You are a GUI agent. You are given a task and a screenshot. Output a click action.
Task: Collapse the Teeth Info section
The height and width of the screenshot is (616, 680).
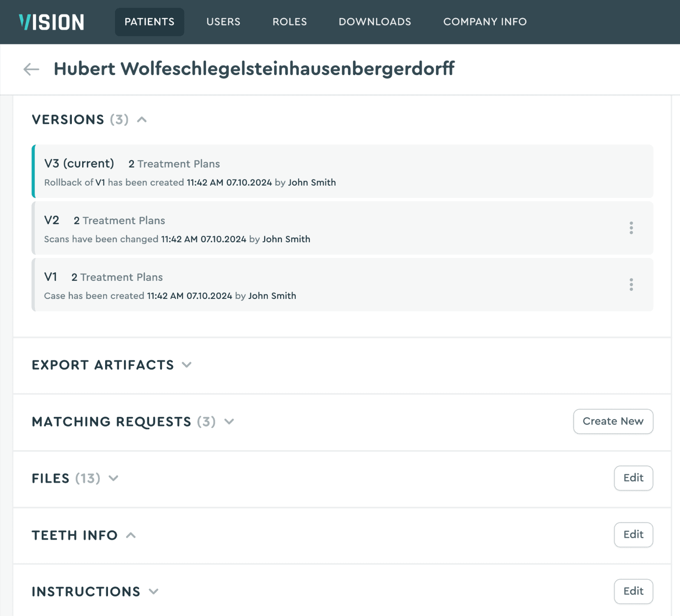point(131,535)
